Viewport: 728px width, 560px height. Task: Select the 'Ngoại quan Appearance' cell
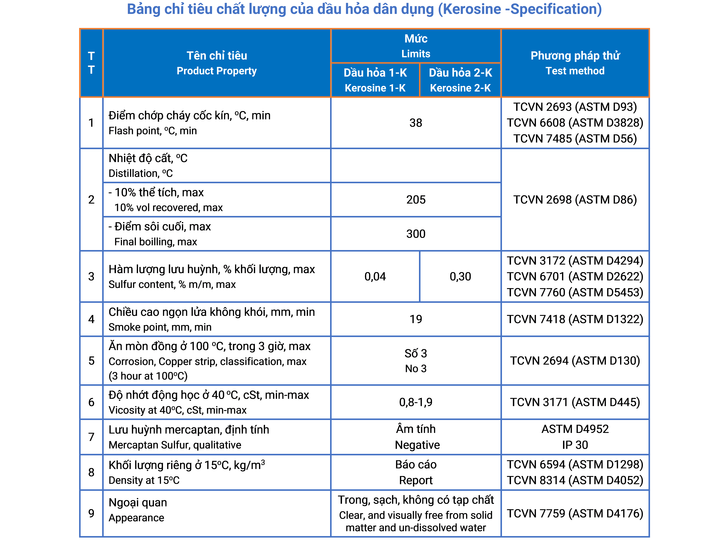pyautogui.click(x=217, y=514)
